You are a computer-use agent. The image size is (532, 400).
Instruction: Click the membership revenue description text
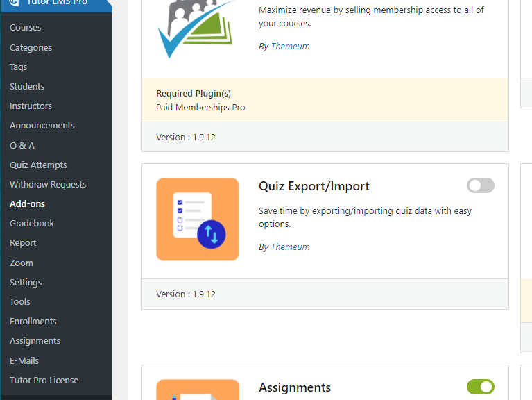pos(371,17)
